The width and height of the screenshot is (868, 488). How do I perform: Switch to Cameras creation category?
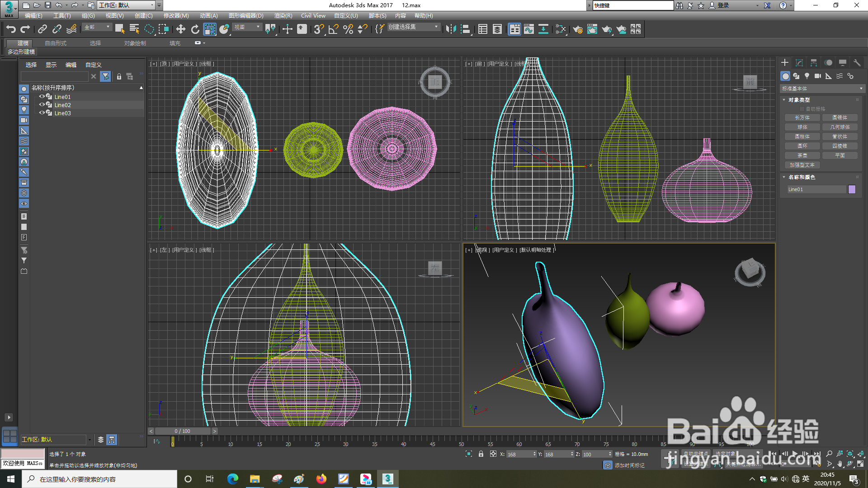(x=818, y=76)
